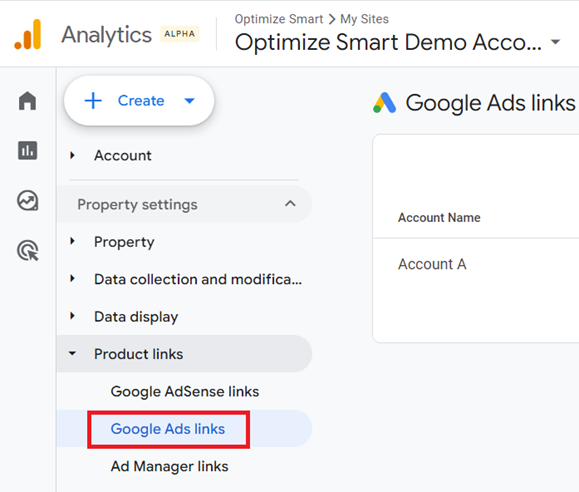
Task: Select Ad Manager links menu item
Action: point(169,466)
